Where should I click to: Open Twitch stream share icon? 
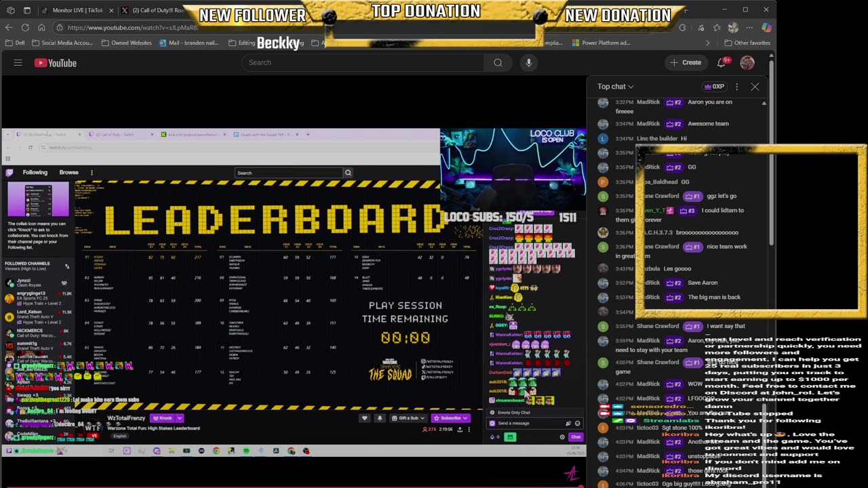(460, 429)
